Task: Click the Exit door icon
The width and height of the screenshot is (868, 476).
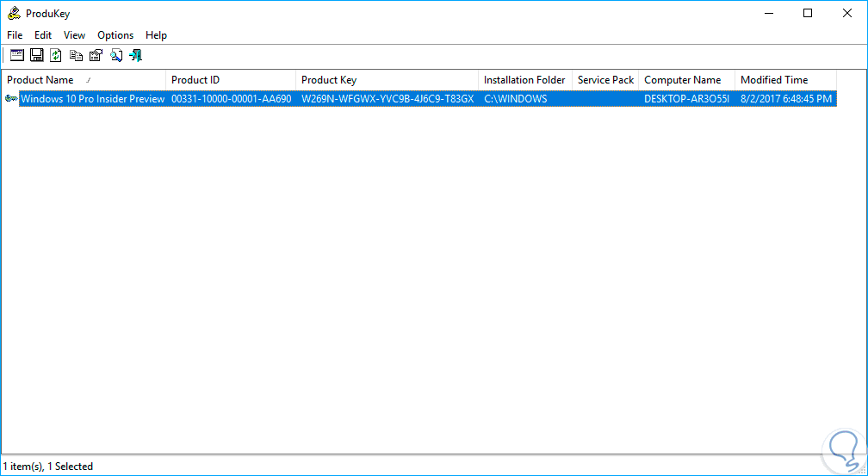Action: pos(136,55)
